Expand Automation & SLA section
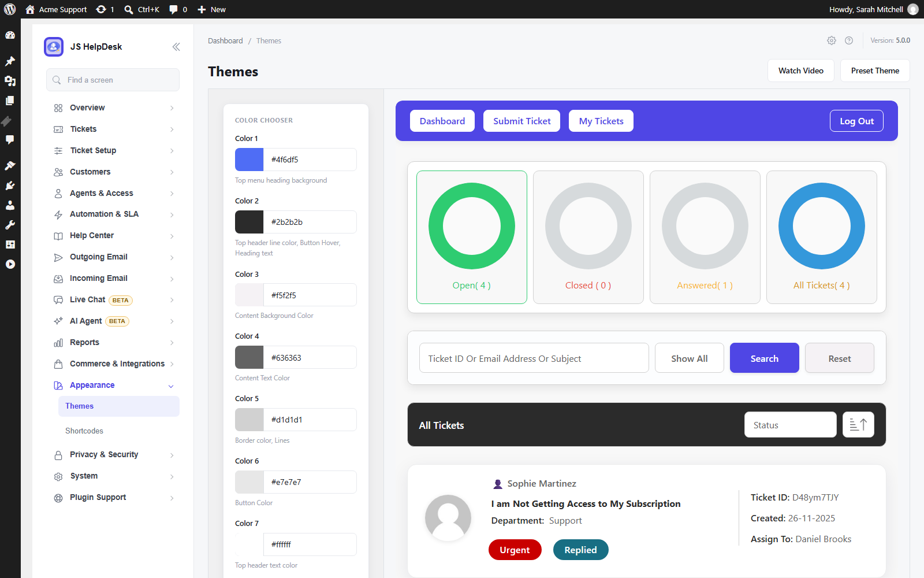 tap(114, 214)
